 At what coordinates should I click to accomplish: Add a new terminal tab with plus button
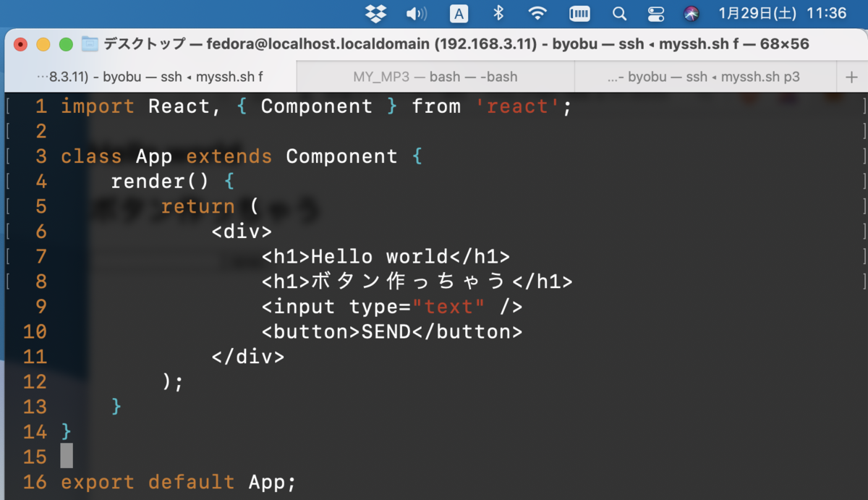pyautogui.click(x=851, y=77)
